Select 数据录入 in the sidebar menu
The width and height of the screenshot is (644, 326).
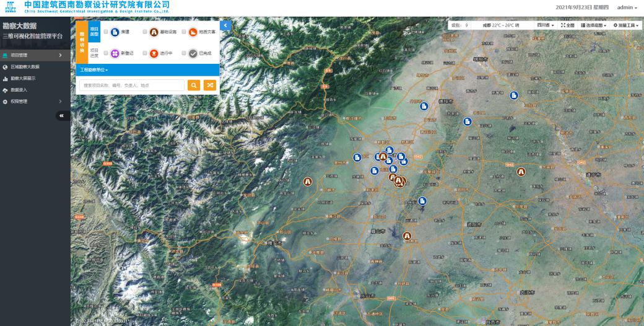[19, 90]
